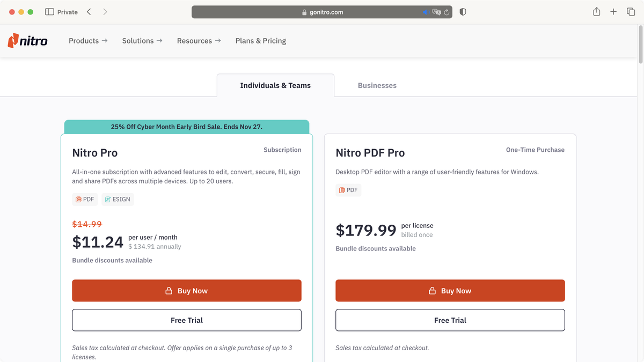Start a Free Trial of Nitro Pro
The height and width of the screenshot is (362, 644).
pyautogui.click(x=186, y=320)
